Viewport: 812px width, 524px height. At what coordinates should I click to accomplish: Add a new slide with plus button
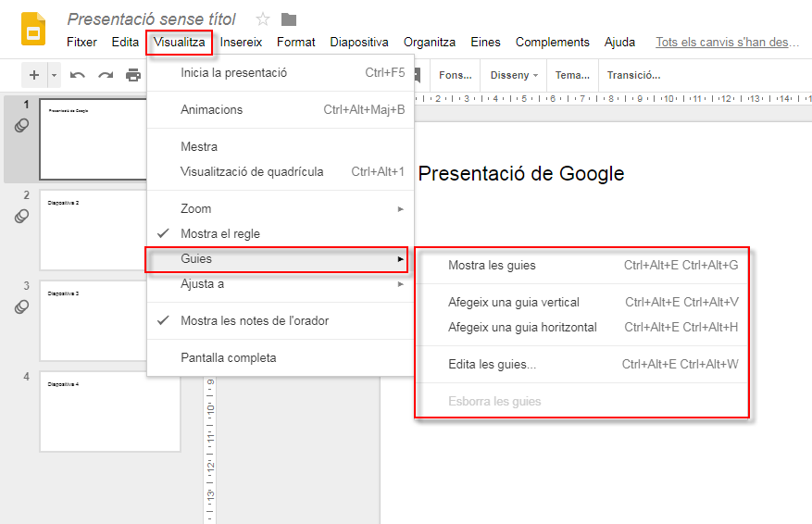click(x=34, y=75)
